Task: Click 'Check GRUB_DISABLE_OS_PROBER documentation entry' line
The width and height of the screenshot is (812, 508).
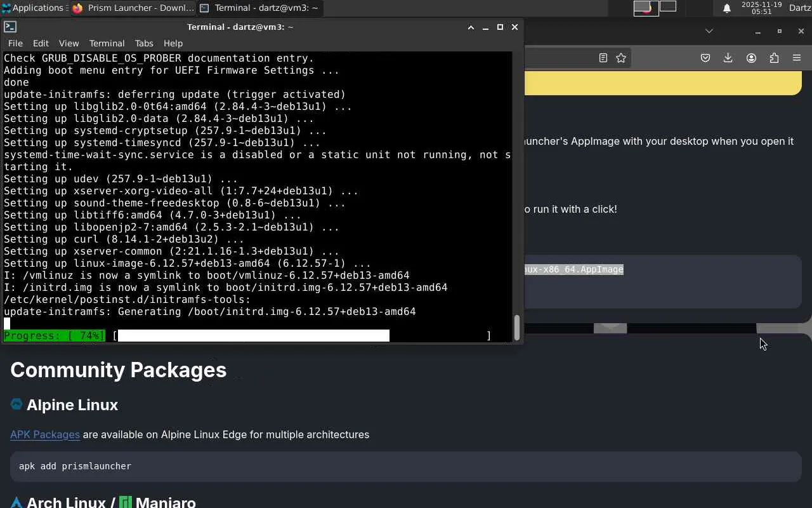Action: [159, 58]
